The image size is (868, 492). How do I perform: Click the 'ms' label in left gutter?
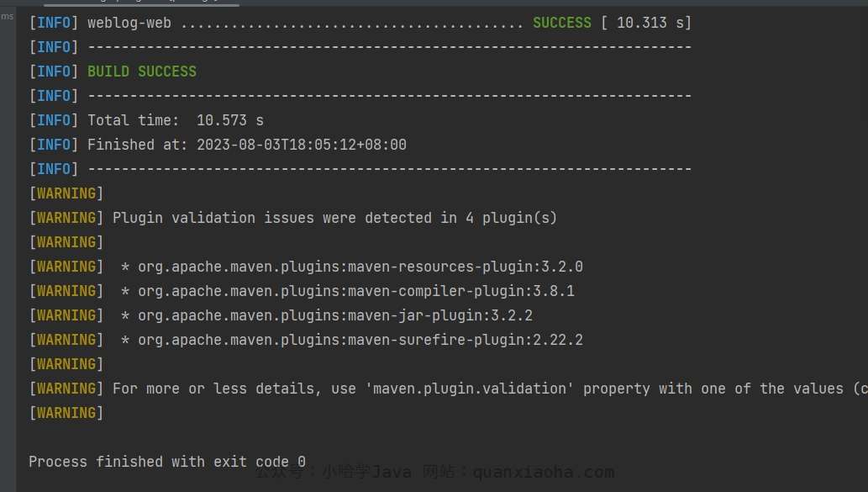(x=8, y=16)
